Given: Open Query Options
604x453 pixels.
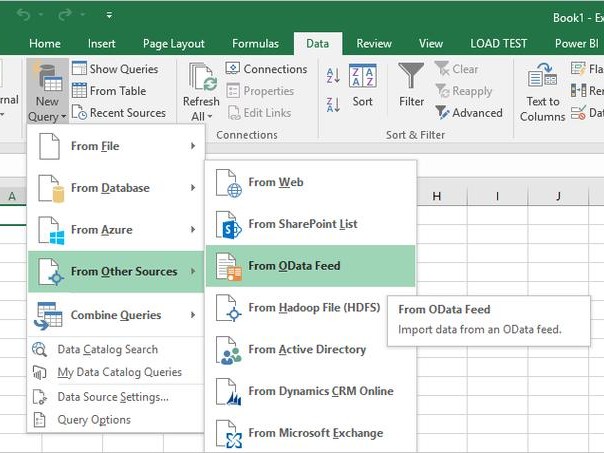Looking at the screenshot, I should coord(116,419).
